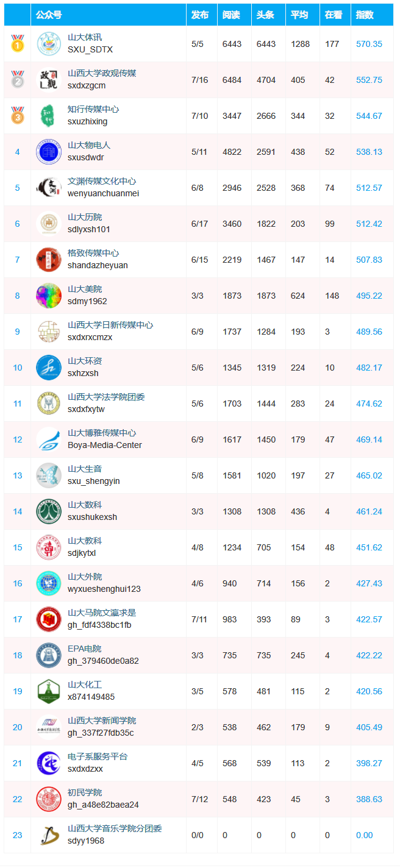Viewport: 400px width, 868px height.
Task: Open the 山西大学音乐学院分团委 harp logo
Action: tap(48, 835)
